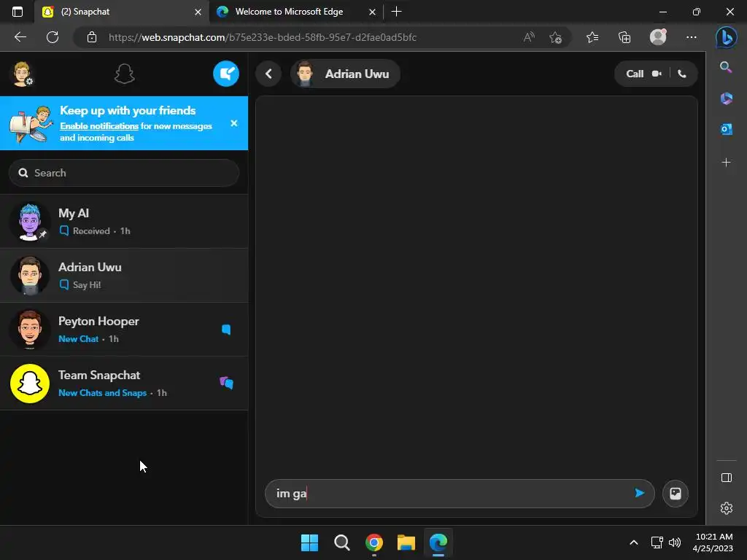Click the blue chat indicator next to Peyton Hooper
Image resolution: width=747 pixels, height=560 pixels.
(226, 330)
